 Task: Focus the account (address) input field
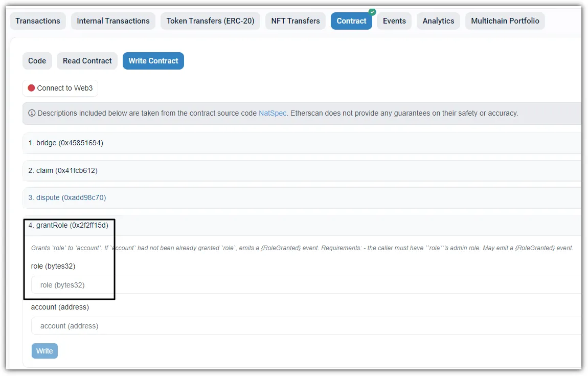point(306,326)
